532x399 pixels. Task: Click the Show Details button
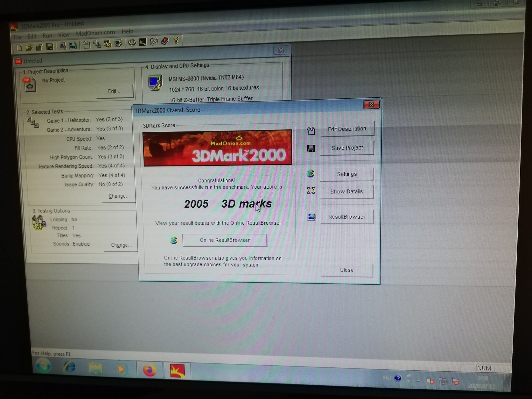[346, 192]
